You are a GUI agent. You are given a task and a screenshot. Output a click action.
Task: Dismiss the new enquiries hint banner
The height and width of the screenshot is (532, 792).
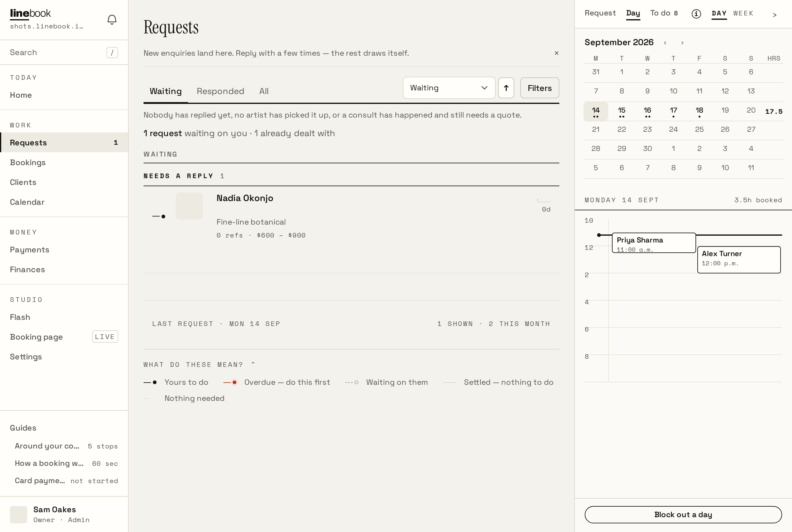(557, 53)
